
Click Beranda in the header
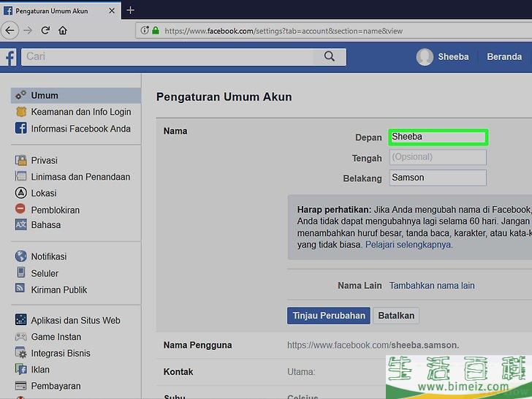(x=504, y=57)
